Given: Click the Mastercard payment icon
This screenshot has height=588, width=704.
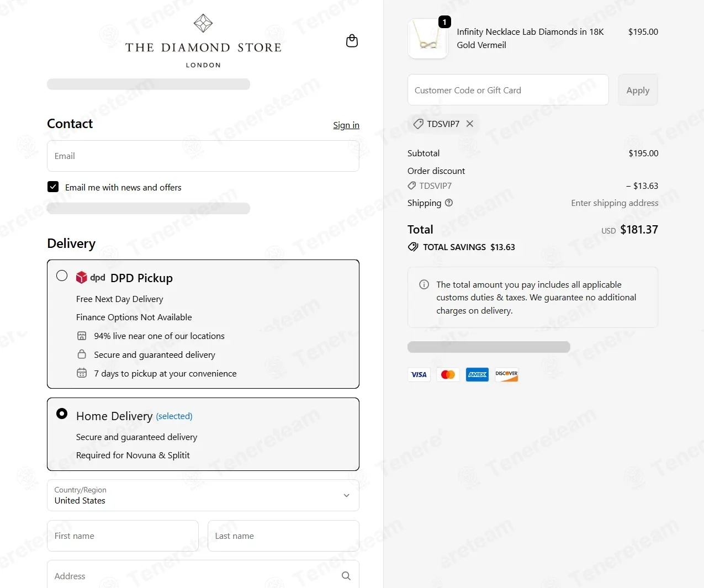Looking at the screenshot, I should pyautogui.click(x=448, y=375).
